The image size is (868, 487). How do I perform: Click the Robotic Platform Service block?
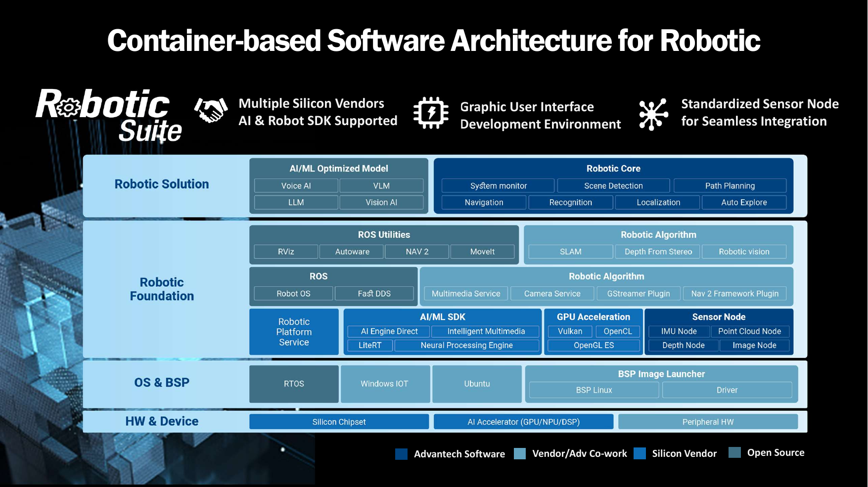point(294,332)
